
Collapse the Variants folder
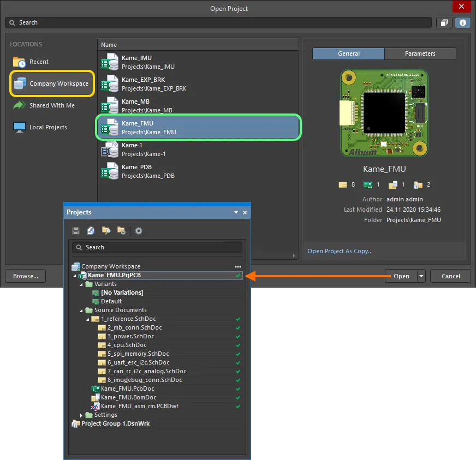81,285
